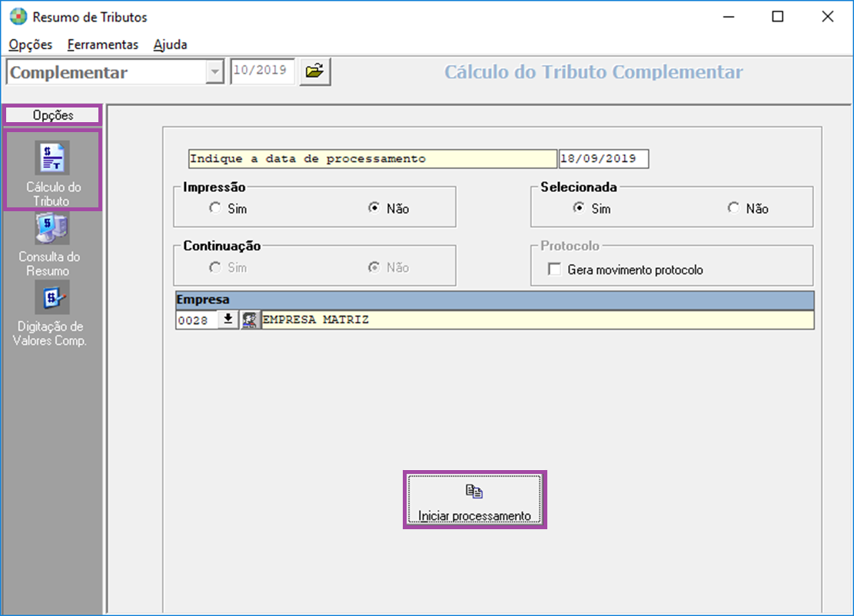The width and height of the screenshot is (854, 616).
Task: Close the Resumo de Tributos window
Action: click(x=827, y=17)
